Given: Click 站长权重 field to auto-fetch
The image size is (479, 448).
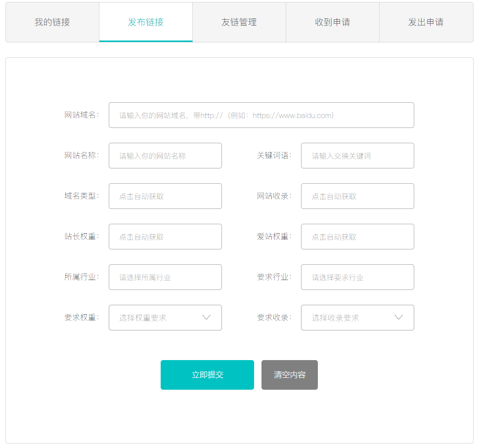Looking at the screenshot, I should (165, 237).
